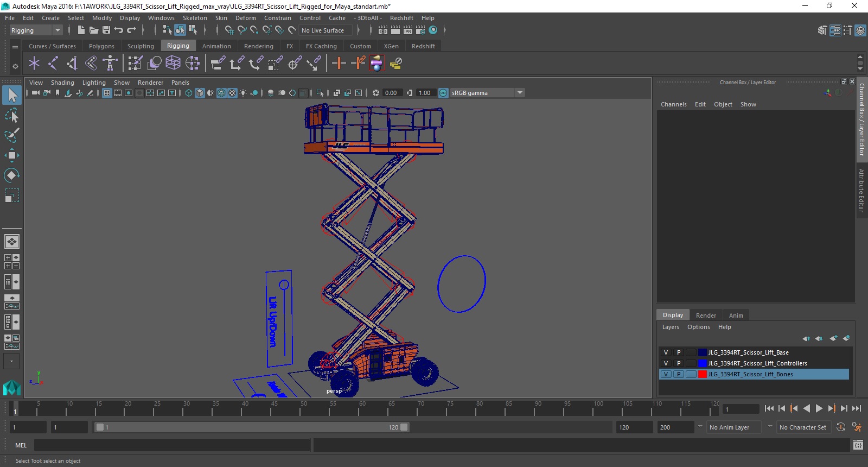
Task: Play the animation forward
Action: point(819,409)
